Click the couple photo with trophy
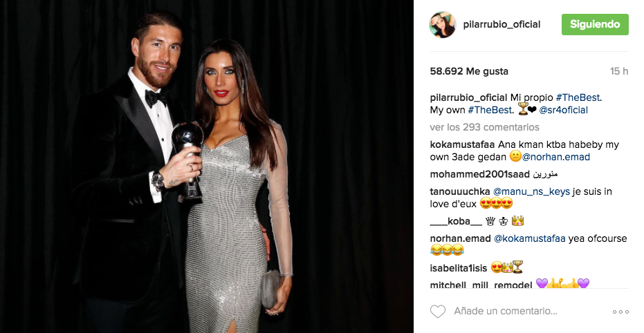This screenshot has height=333, width=644. (207, 166)
